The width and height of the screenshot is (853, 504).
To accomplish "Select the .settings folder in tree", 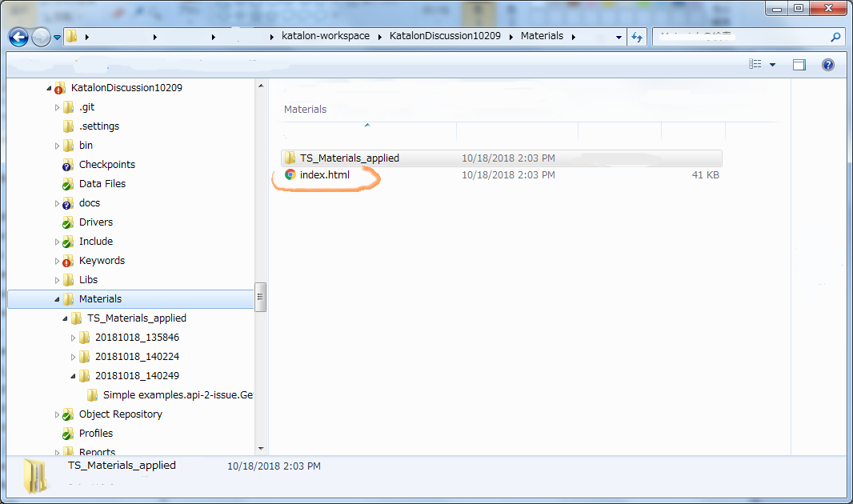I will [x=99, y=126].
